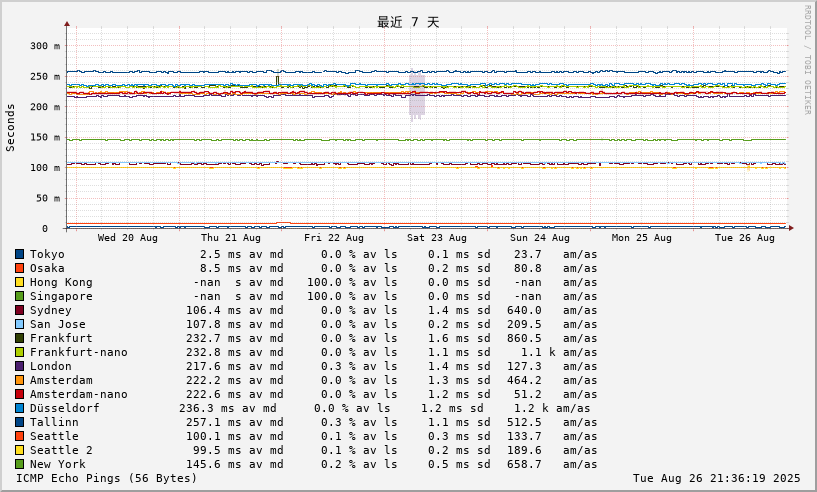The height and width of the screenshot is (492, 817).
Task: Click the ICMP Echo Pings (56 Bytes) caption
Action: 107,478
